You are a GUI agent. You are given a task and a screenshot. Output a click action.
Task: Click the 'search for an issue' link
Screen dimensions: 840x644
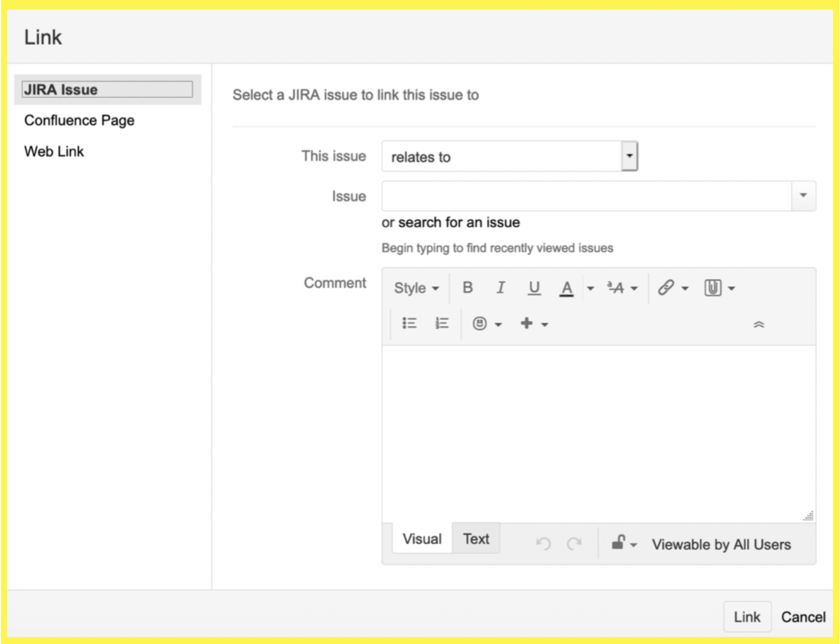pyautogui.click(x=459, y=223)
